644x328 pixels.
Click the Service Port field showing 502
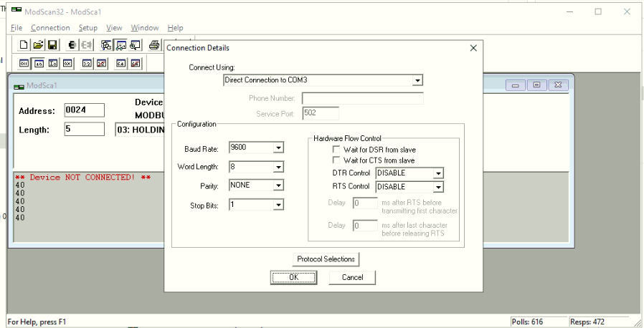point(321,113)
